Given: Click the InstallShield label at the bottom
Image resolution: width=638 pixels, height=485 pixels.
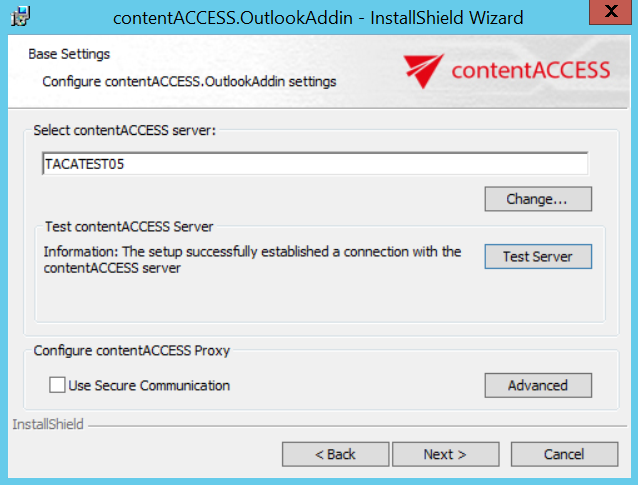Looking at the screenshot, I should (48, 424).
